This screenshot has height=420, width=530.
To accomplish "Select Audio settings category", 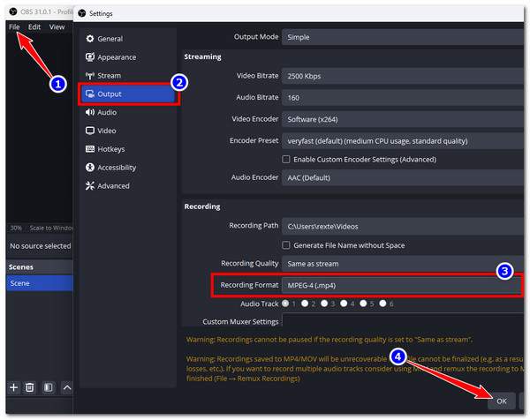I will click(128, 112).
